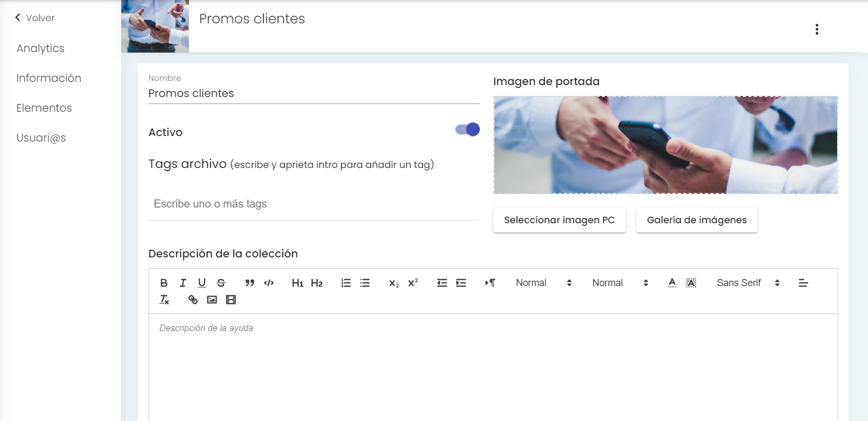Toggle bold formatting in description editor
This screenshot has height=421, width=868.
(x=164, y=283)
